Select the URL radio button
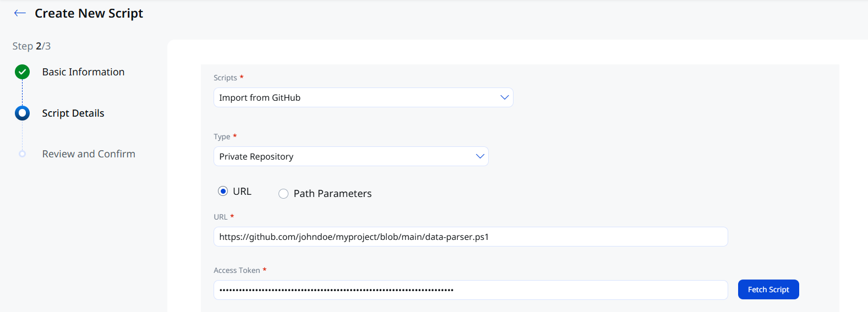Screen dimensions: 868x312 click(223, 191)
